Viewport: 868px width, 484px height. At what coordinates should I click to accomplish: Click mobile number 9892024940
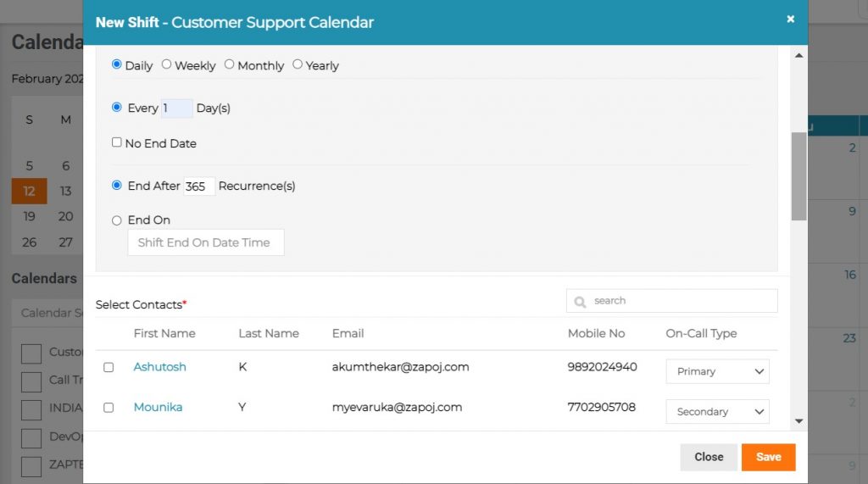click(603, 366)
